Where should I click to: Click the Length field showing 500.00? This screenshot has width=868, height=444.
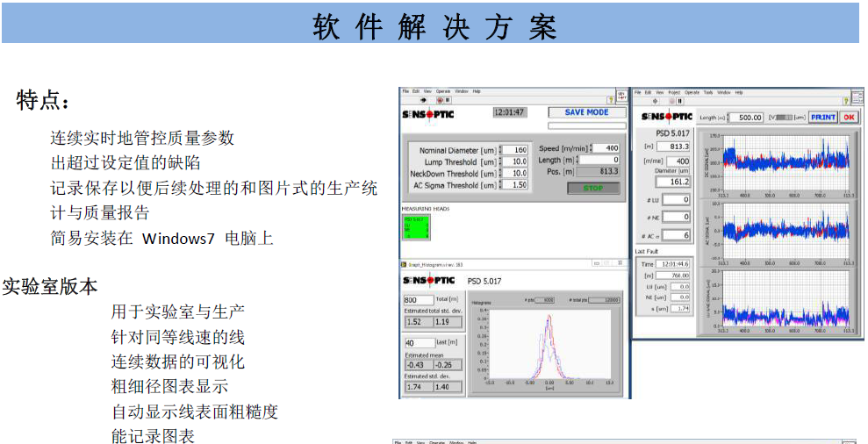(x=748, y=118)
